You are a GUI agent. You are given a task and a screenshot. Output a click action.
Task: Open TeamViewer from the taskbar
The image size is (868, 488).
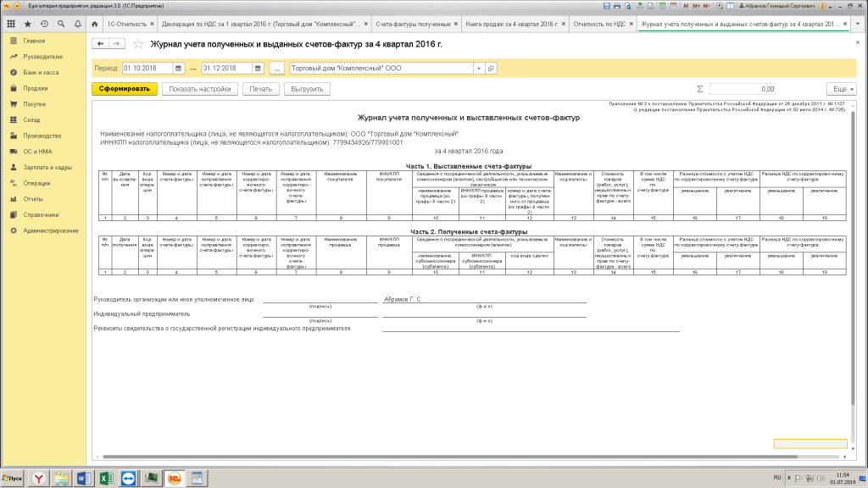129,478
